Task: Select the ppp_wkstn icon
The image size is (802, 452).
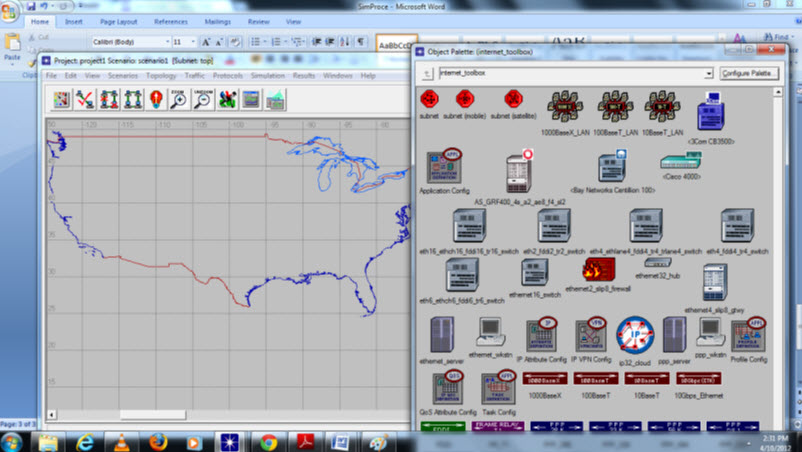Action: point(711,332)
